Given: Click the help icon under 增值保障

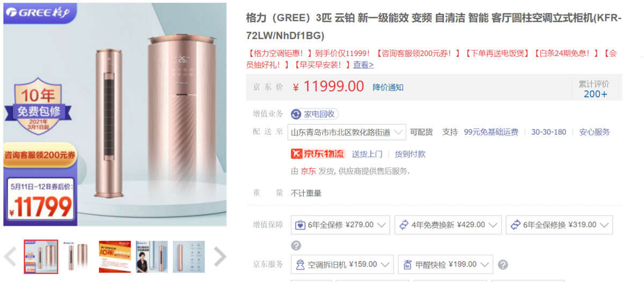Looking at the screenshot, I should tap(296, 245).
